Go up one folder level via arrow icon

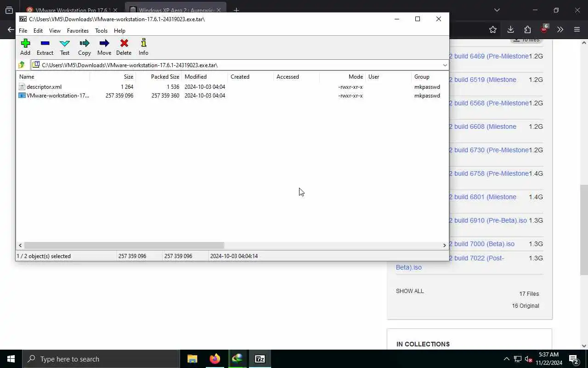tap(22, 65)
